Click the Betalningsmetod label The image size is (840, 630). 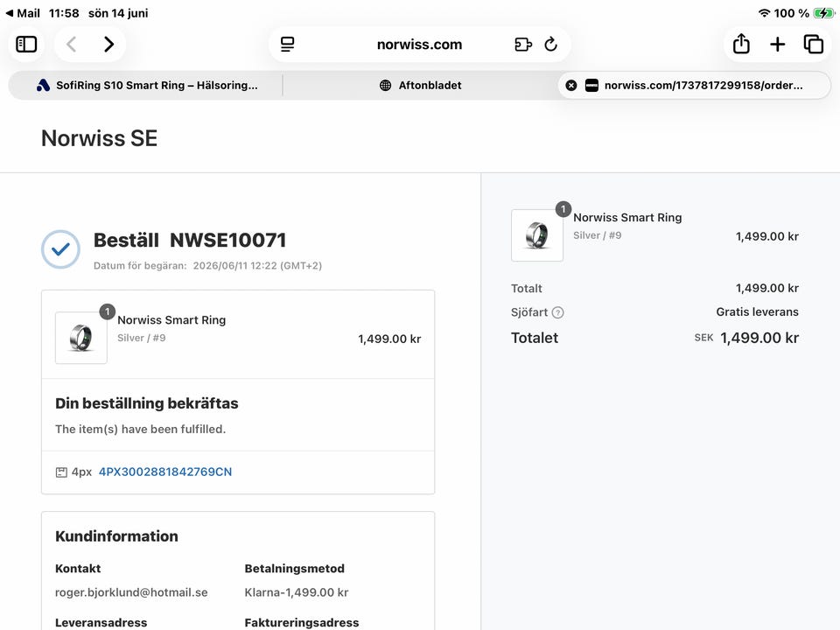click(x=295, y=569)
